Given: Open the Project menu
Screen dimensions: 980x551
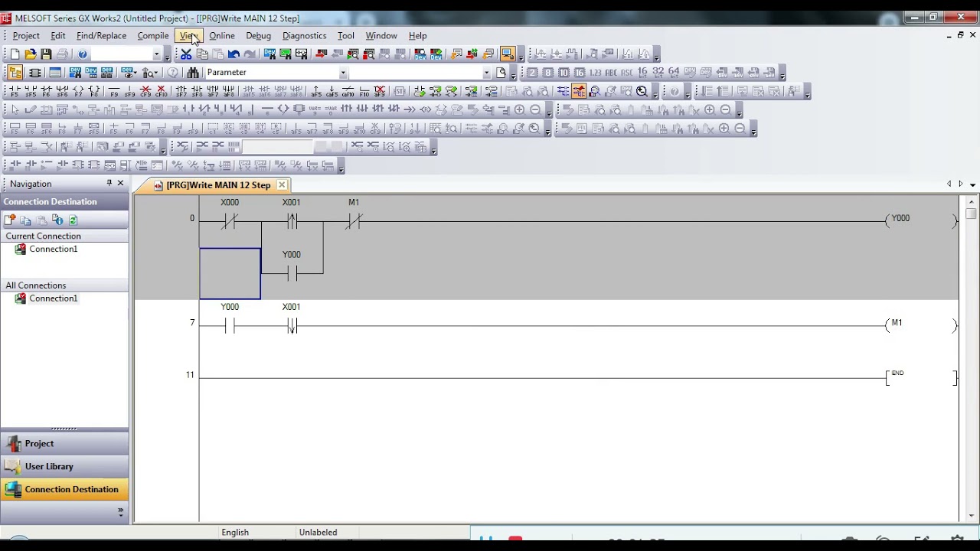Looking at the screenshot, I should 26,35.
